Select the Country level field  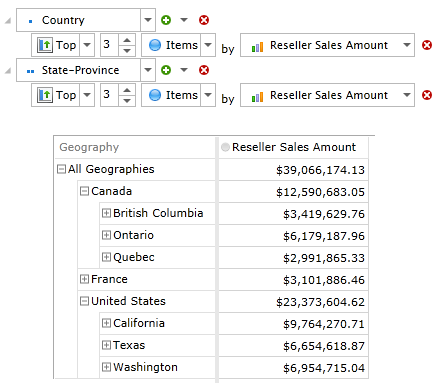click(79, 20)
